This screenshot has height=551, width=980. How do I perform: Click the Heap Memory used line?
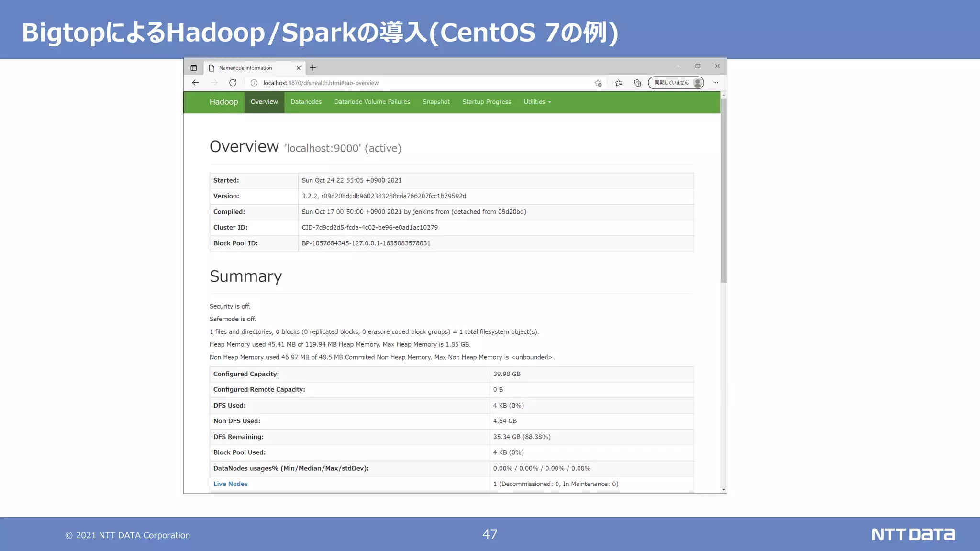[x=340, y=344]
